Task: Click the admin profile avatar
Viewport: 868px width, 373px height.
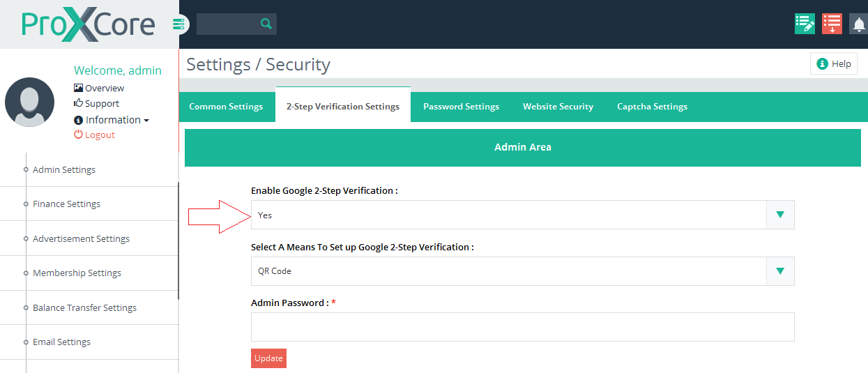Action: (30, 102)
